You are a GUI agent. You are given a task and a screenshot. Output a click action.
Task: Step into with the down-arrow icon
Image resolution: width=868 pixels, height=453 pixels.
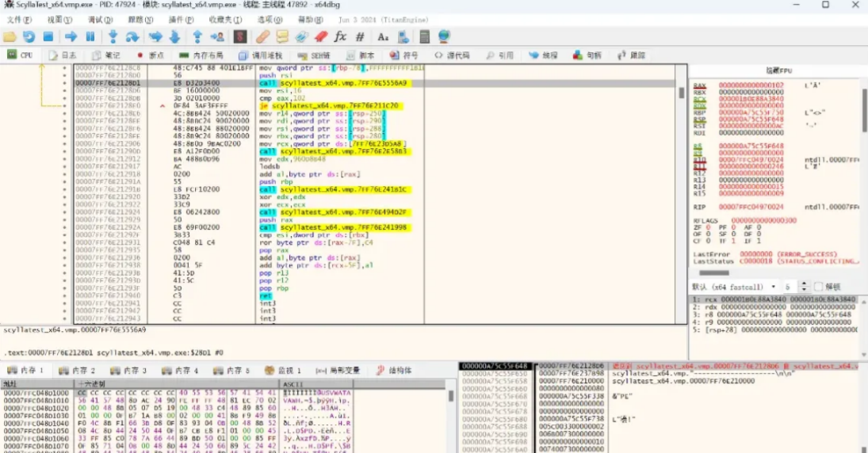(x=113, y=37)
